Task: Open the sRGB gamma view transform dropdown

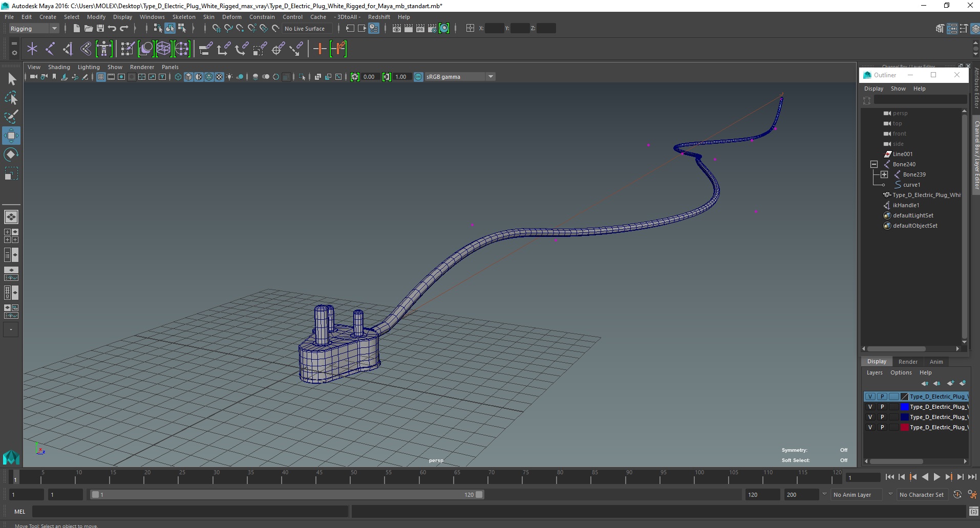Action: 460,77
